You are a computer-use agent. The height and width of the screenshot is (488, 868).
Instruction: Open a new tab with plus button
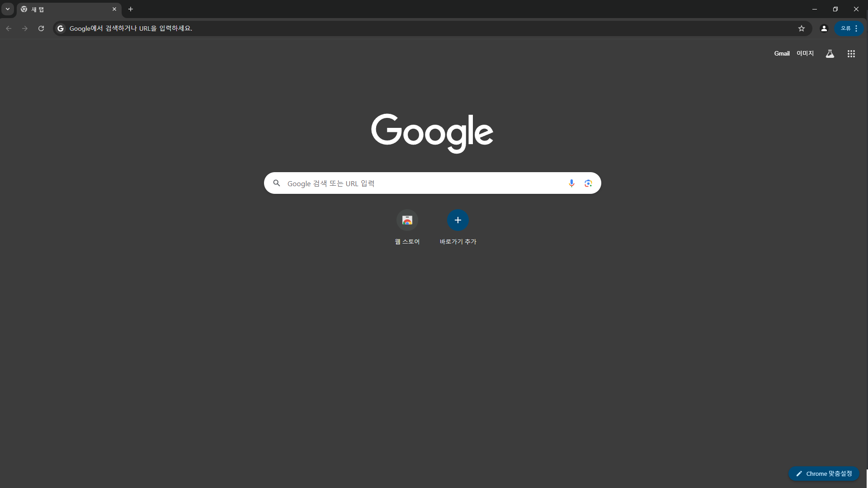pyautogui.click(x=131, y=9)
